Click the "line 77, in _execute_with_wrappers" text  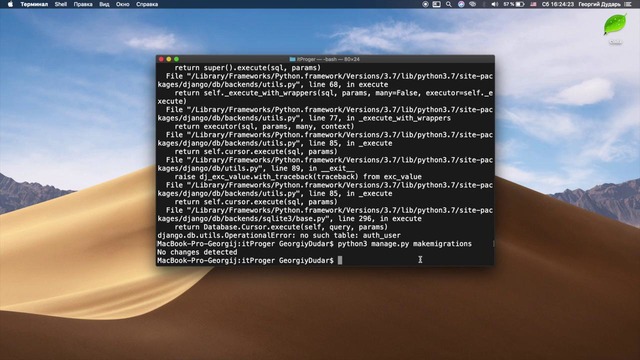coord(380,118)
